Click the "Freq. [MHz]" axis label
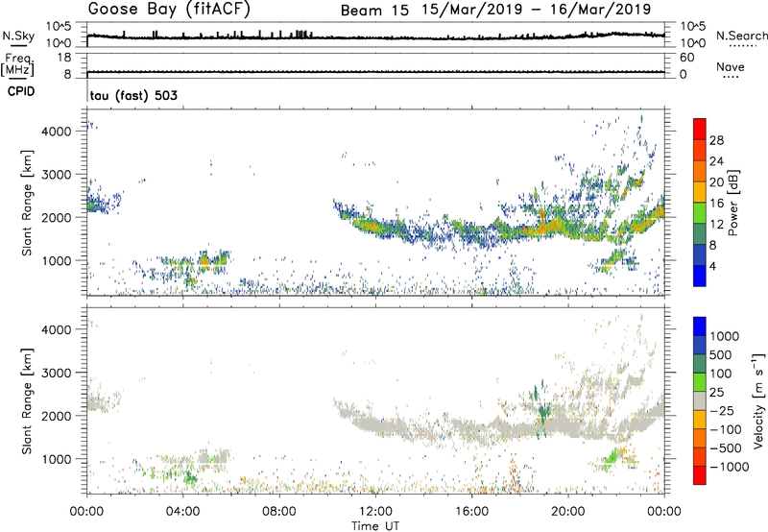 click(x=17, y=64)
